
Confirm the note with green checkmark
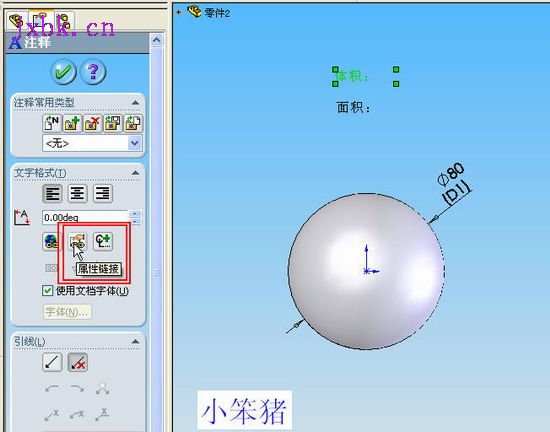[x=63, y=72]
